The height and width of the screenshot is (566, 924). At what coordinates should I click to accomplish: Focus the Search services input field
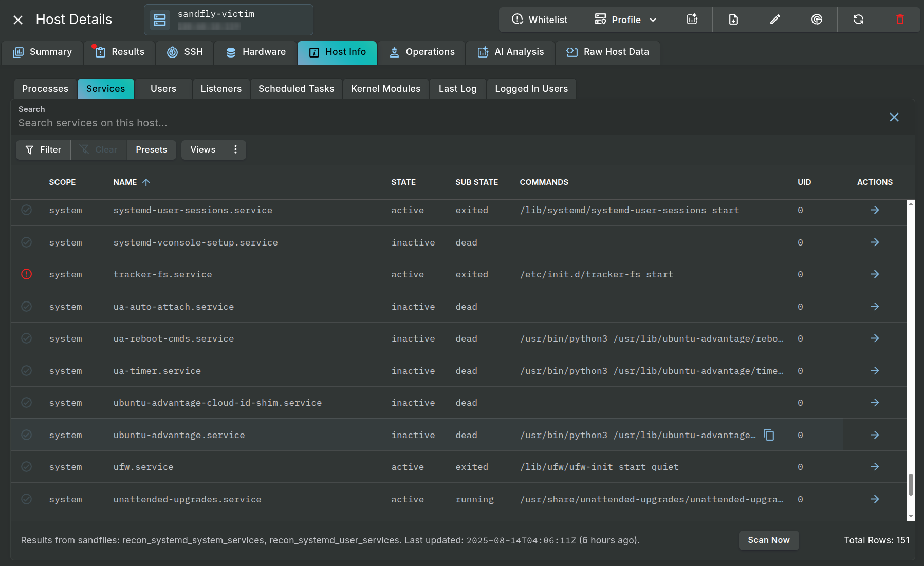[x=447, y=123]
